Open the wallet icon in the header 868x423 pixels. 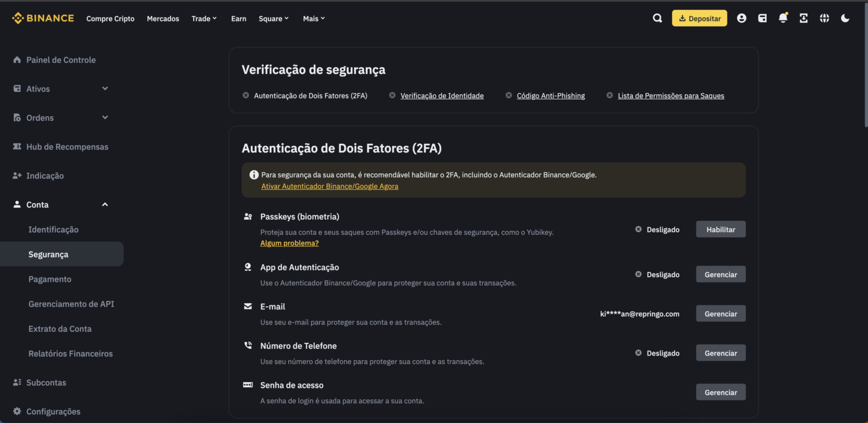[762, 18]
